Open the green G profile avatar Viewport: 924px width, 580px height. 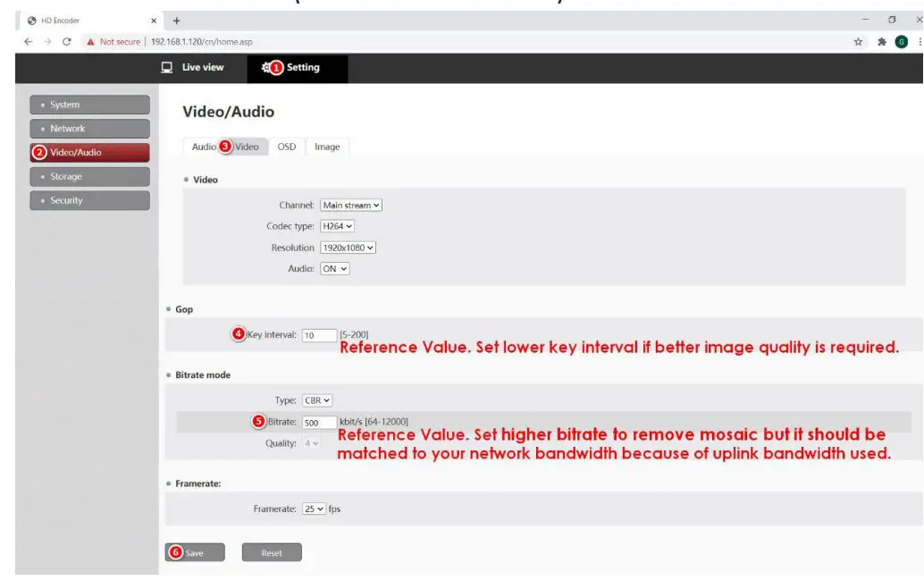click(x=901, y=42)
